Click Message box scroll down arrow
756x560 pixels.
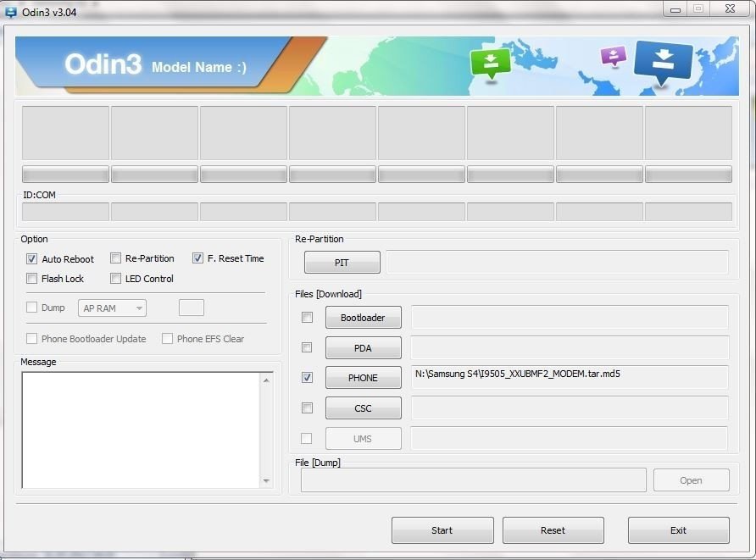[x=267, y=480]
